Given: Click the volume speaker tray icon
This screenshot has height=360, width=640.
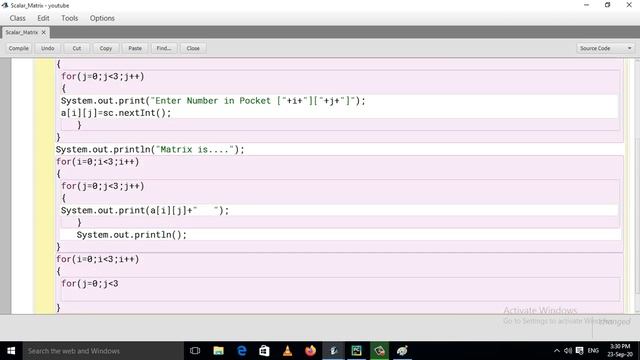Looking at the screenshot, I should (568, 351).
